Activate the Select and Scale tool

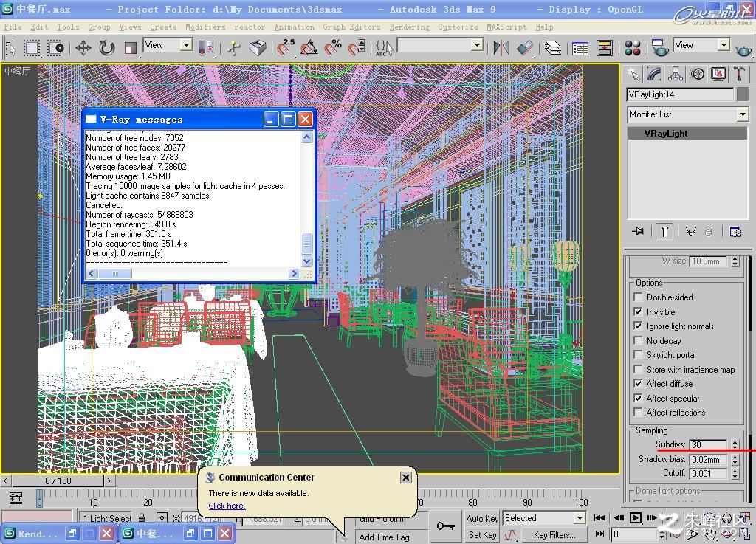pos(130,48)
